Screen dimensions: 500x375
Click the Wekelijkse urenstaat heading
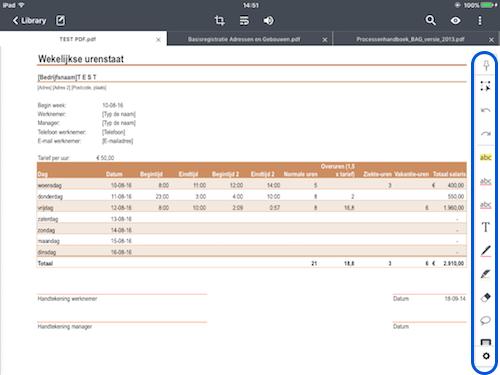click(81, 59)
